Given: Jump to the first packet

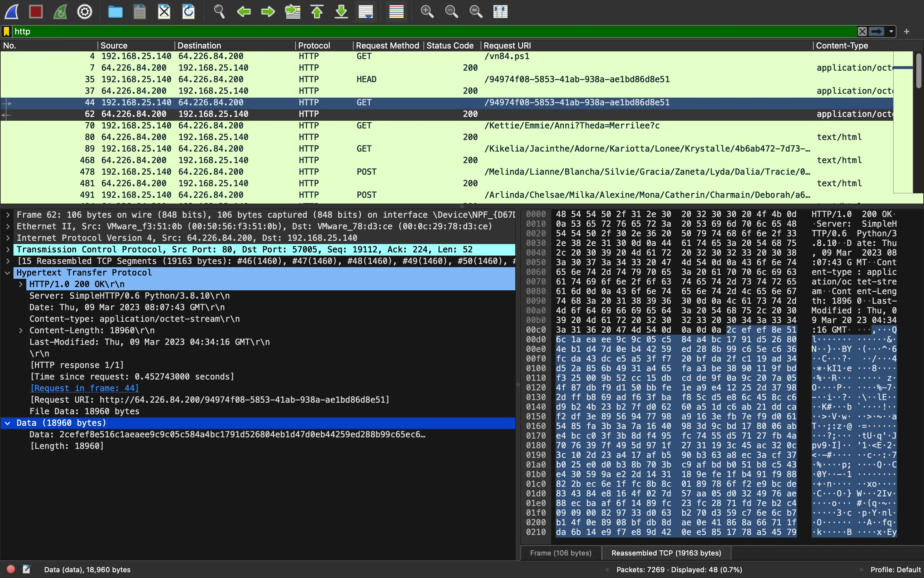Looking at the screenshot, I should click(317, 12).
